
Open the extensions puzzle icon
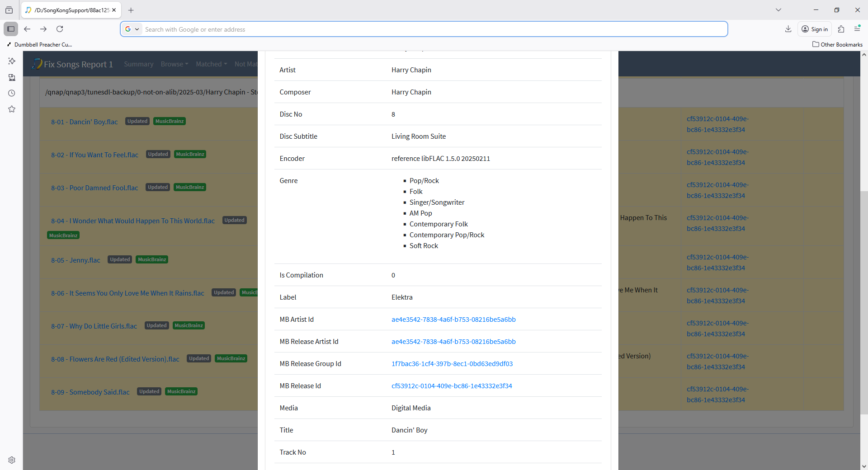841,29
